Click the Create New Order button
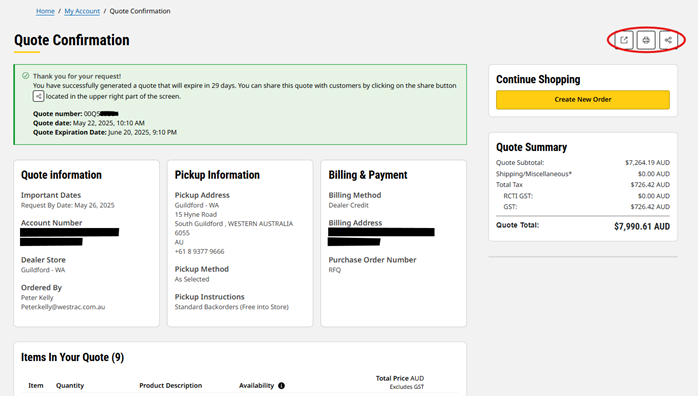 583,100
